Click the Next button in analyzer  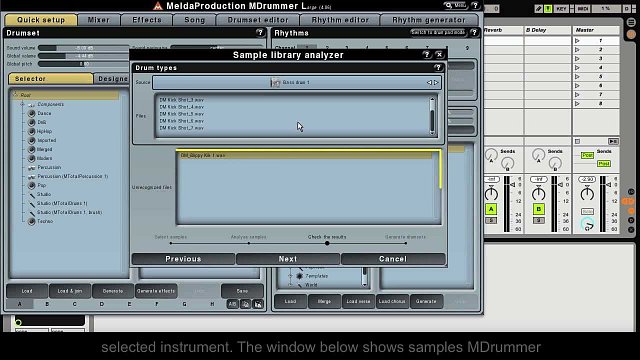tap(288, 259)
